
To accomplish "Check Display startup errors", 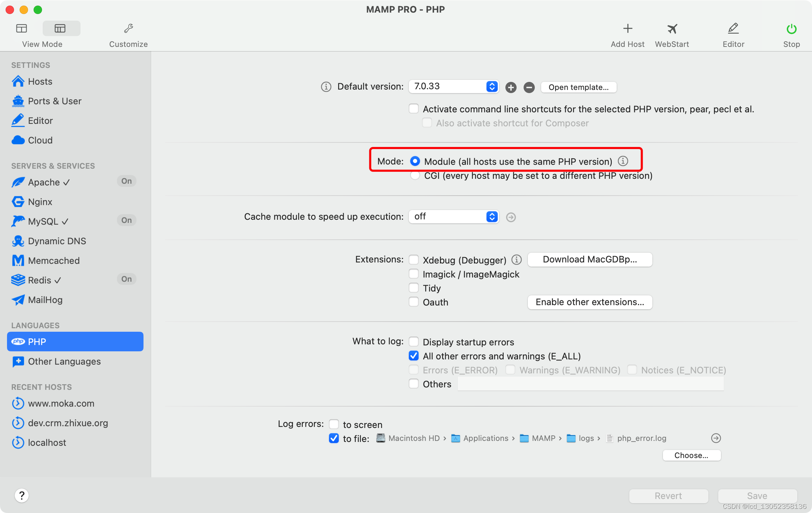I will tap(414, 342).
